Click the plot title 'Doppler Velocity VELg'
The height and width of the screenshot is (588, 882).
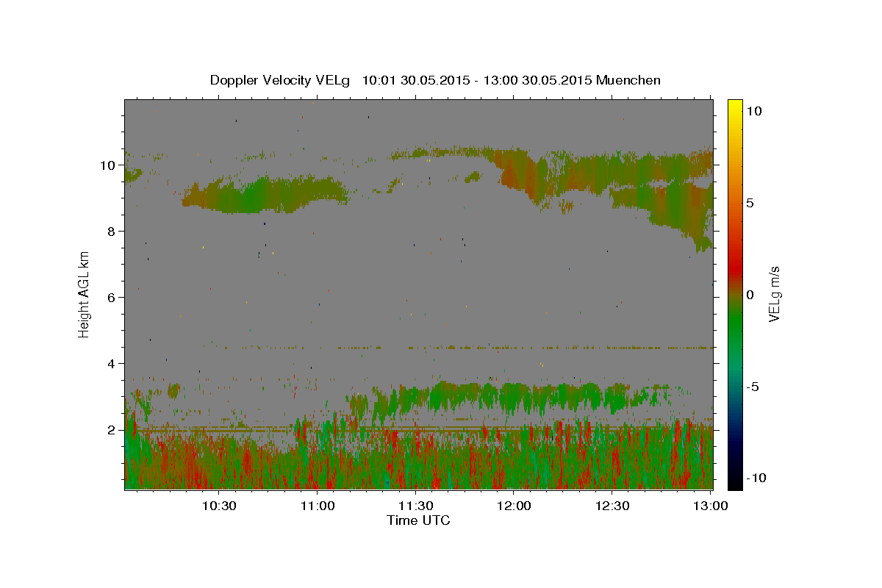click(x=281, y=80)
